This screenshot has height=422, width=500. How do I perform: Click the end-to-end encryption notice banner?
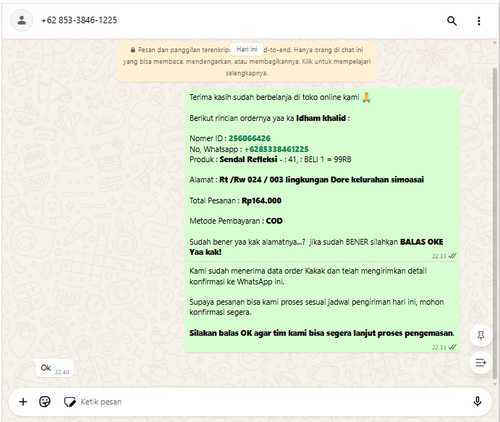coord(247,62)
